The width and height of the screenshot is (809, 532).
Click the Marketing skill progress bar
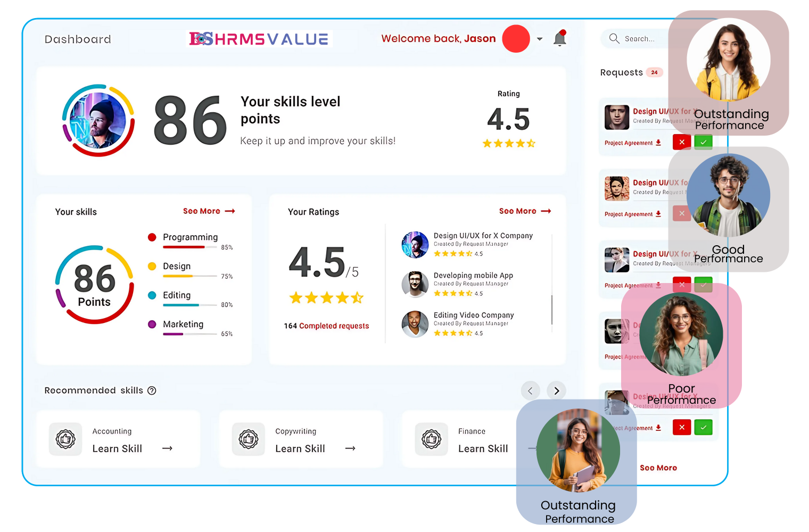[x=191, y=334]
